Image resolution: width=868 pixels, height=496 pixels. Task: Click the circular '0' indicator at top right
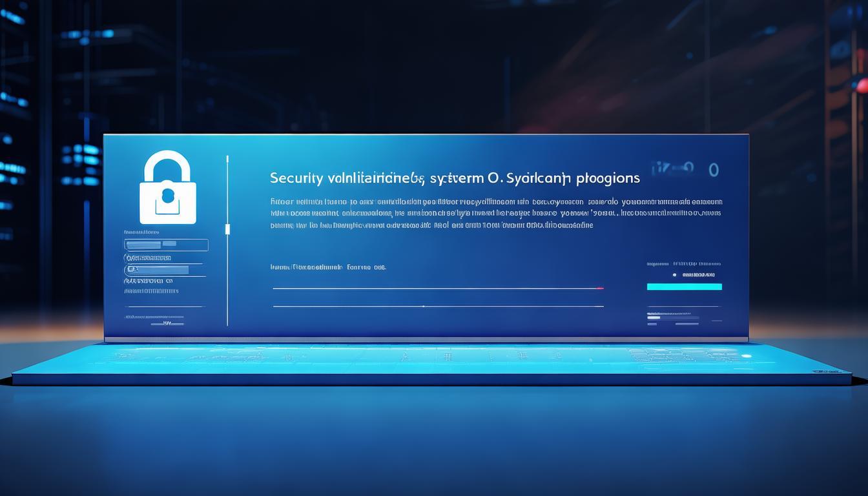point(714,170)
